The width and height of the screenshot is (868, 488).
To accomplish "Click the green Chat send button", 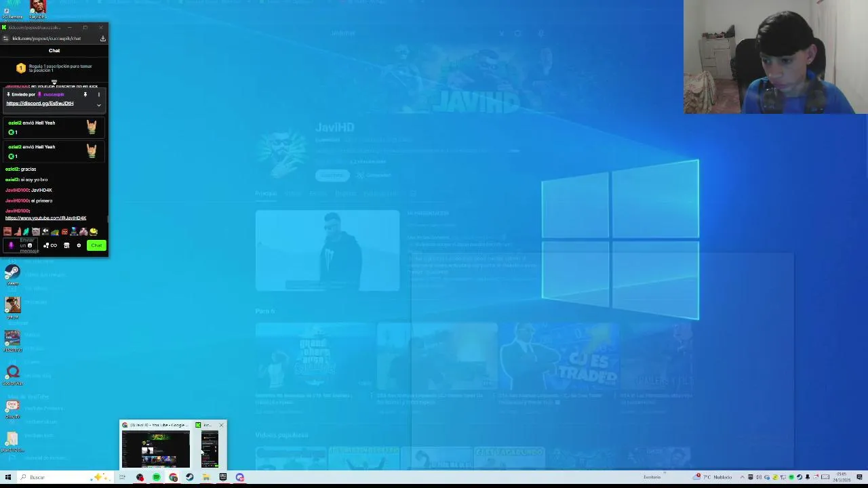I will pos(96,245).
